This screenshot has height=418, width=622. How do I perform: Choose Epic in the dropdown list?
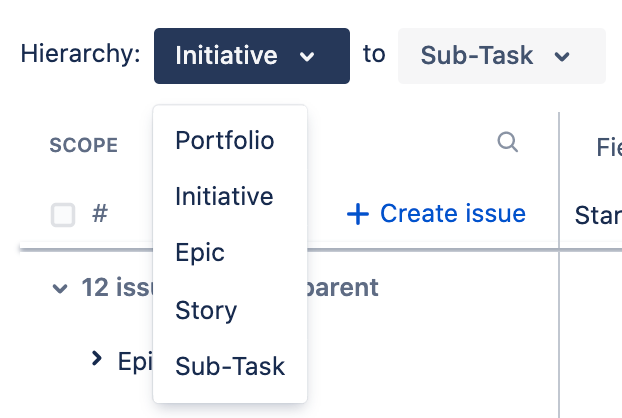230,253
